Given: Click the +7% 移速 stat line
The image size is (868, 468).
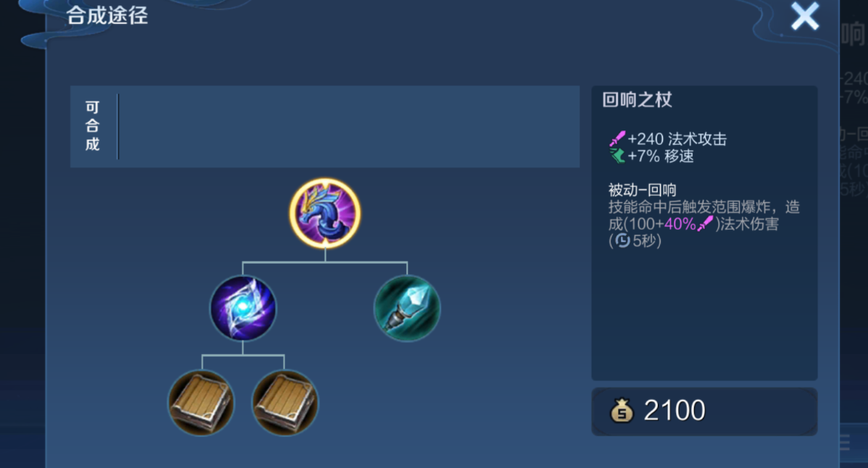Looking at the screenshot, I should click(651, 156).
